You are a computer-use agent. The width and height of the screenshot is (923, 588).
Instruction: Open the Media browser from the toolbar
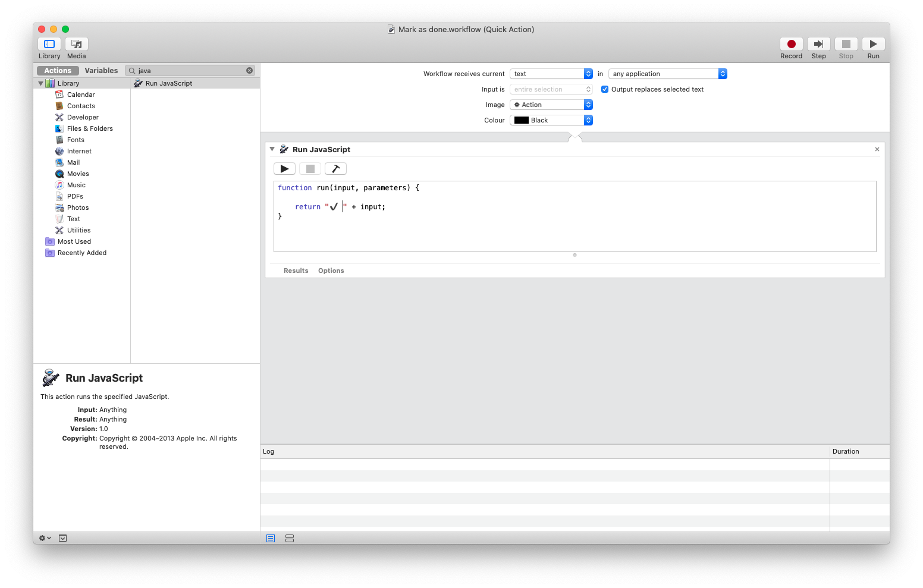(76, 44)
